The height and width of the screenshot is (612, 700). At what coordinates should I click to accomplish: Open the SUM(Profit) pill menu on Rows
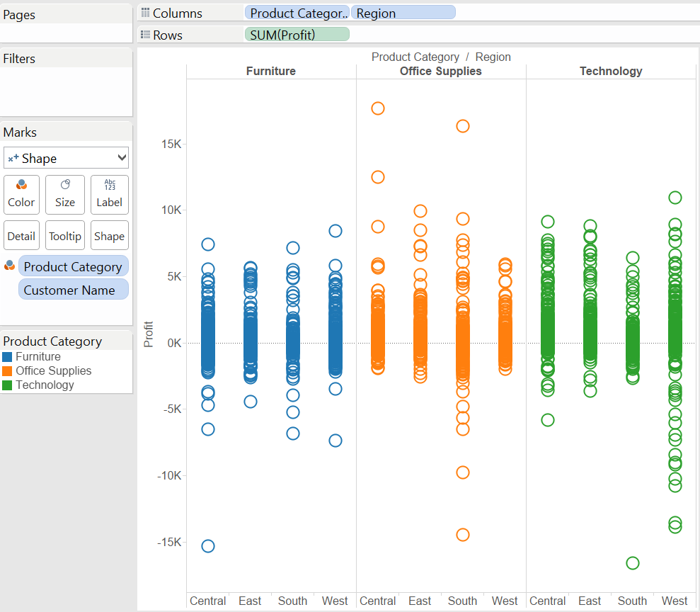(x=297, y=35)
